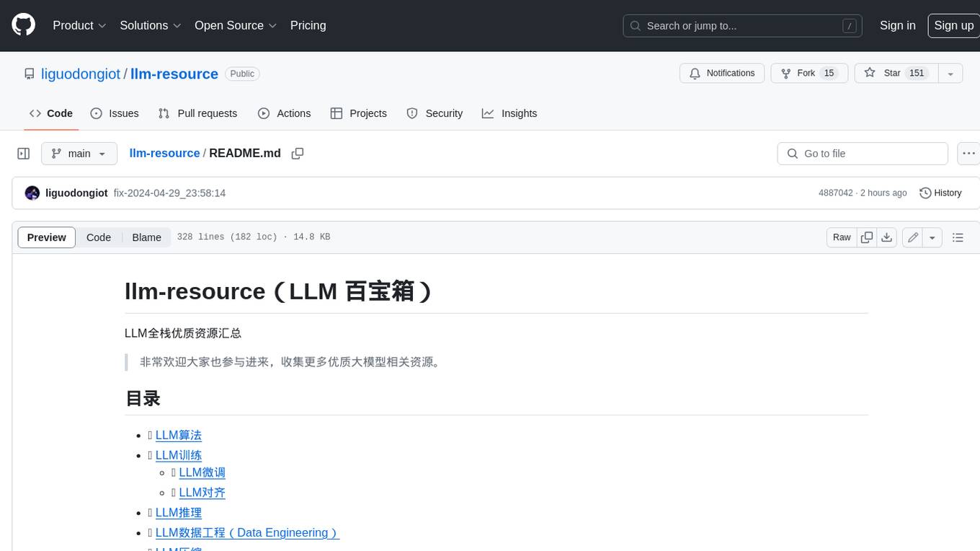Open the LLM训练 link

pyautogui.click(x=179, y=455)
